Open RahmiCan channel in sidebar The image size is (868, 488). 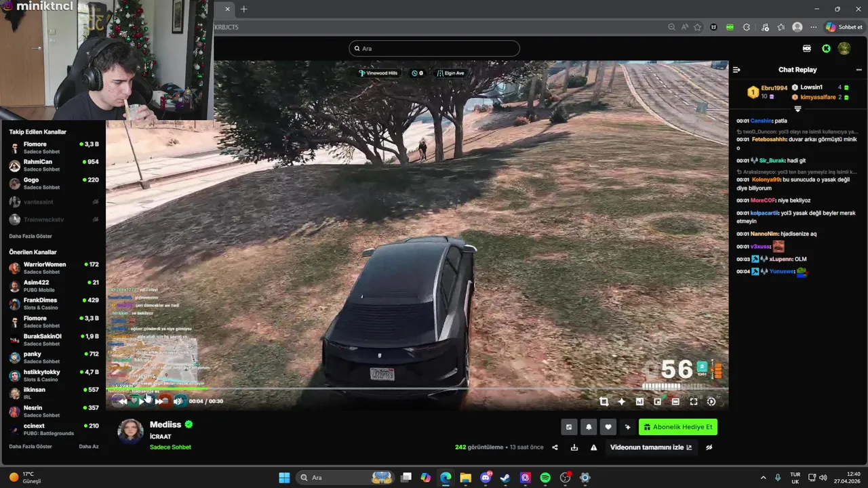point(53,165)
